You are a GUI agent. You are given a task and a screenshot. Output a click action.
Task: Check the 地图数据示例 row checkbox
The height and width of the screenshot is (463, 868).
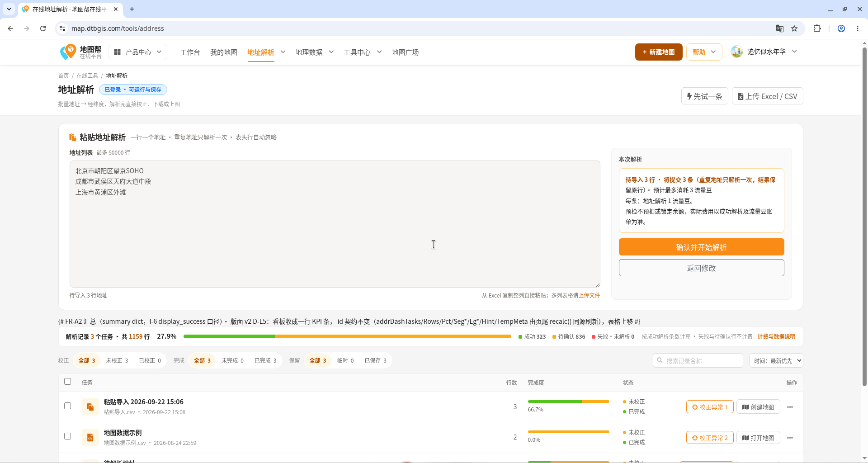[67, 436]
